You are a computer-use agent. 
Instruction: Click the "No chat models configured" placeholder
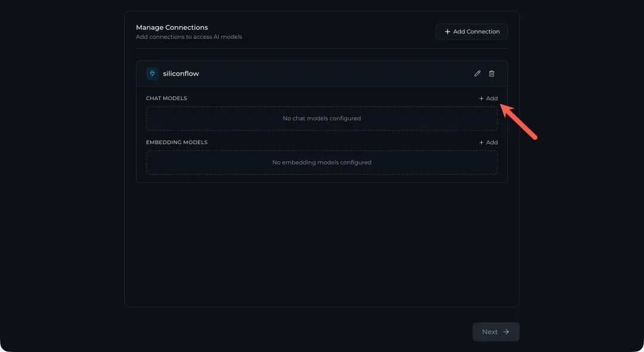pos(321,119)
